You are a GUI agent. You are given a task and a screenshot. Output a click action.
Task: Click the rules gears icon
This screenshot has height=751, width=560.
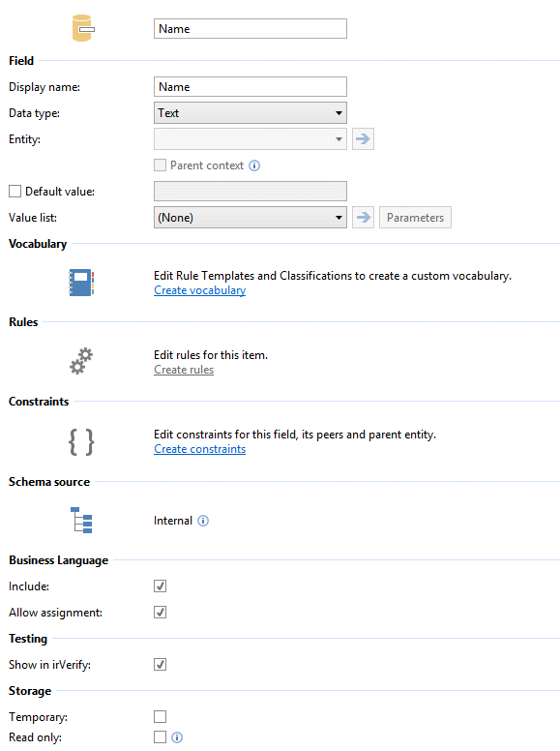pyautogui.click(x=81, y=361)
